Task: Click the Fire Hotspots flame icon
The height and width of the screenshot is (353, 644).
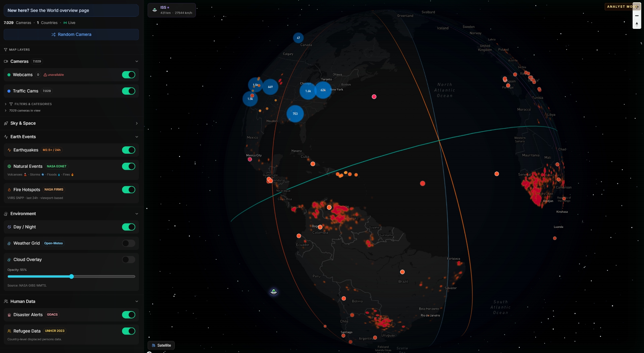Action: (x=9, y=190)
